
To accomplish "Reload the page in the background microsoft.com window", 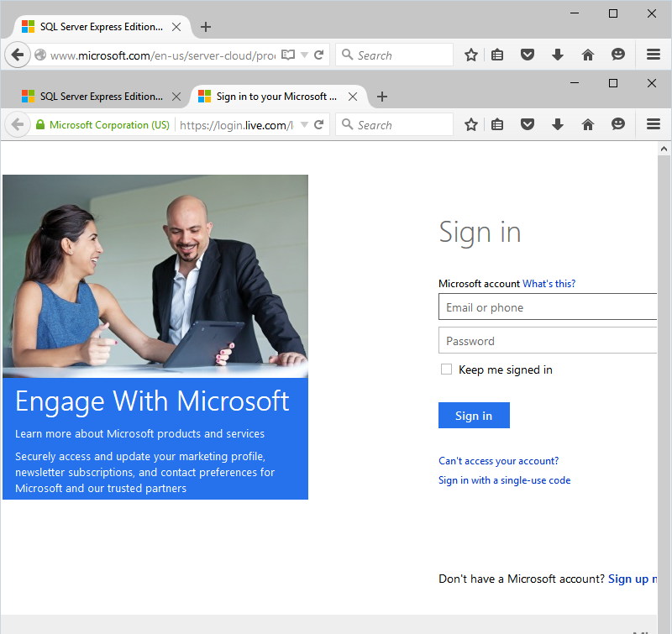I will [318, 55].
